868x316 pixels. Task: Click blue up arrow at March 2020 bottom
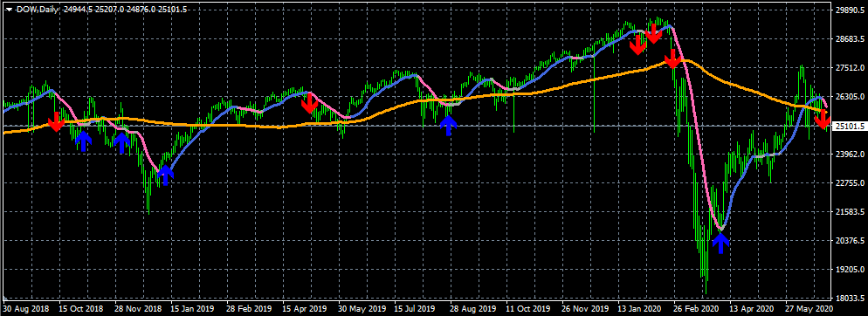720,244
